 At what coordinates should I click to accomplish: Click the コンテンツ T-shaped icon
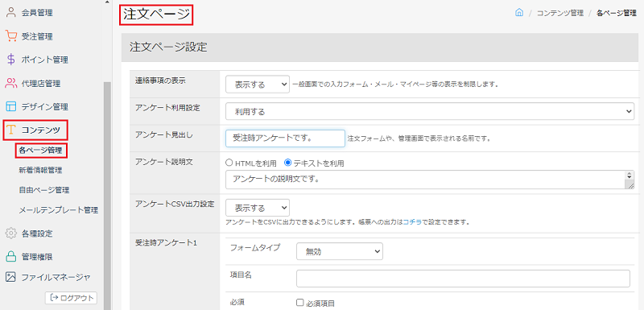click(11, 130)
